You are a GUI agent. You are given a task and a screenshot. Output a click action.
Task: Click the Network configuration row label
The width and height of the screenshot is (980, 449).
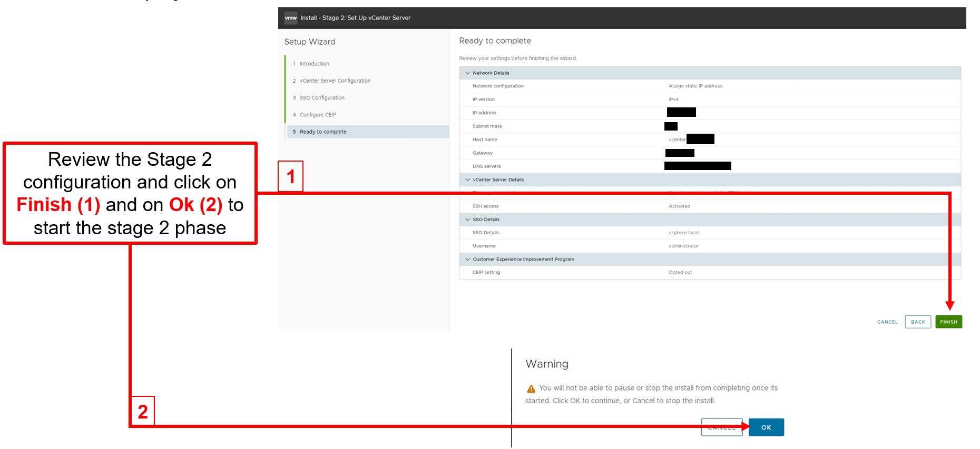498,86
